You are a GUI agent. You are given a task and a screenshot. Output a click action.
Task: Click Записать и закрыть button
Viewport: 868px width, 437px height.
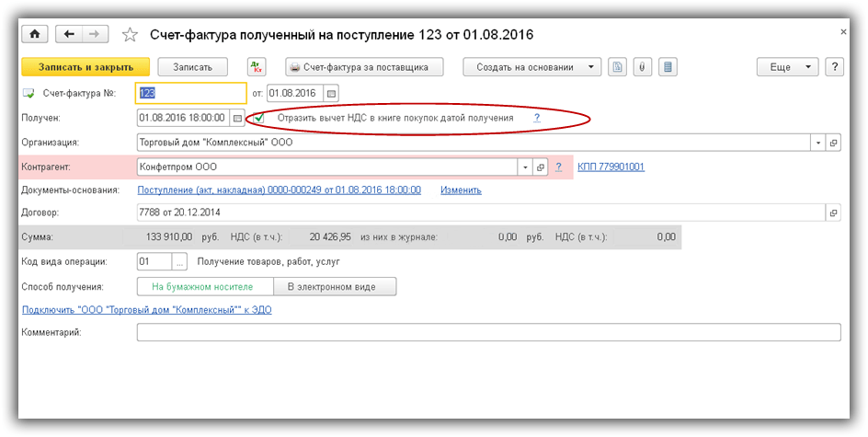[86, 67]
